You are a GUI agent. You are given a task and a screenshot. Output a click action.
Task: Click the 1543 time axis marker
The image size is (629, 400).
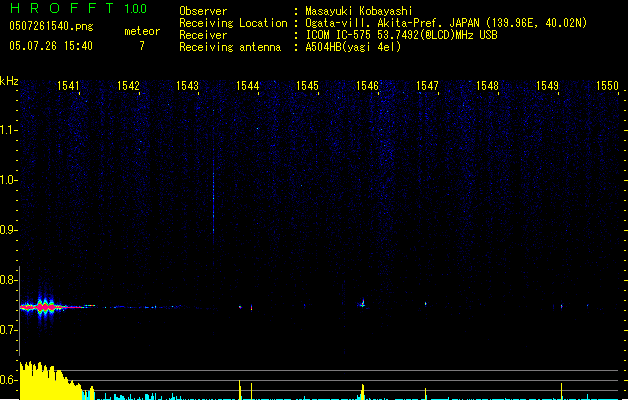point(187,86)
